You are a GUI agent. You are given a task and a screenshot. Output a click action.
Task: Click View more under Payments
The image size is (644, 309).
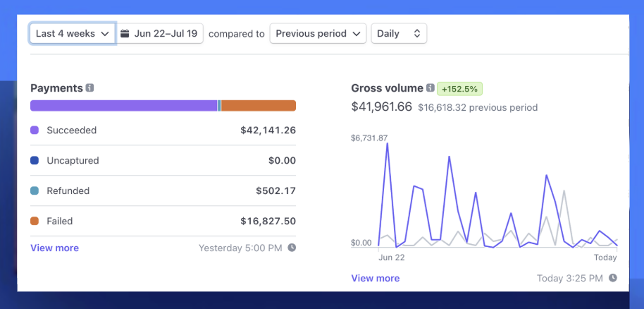(54, 248)
